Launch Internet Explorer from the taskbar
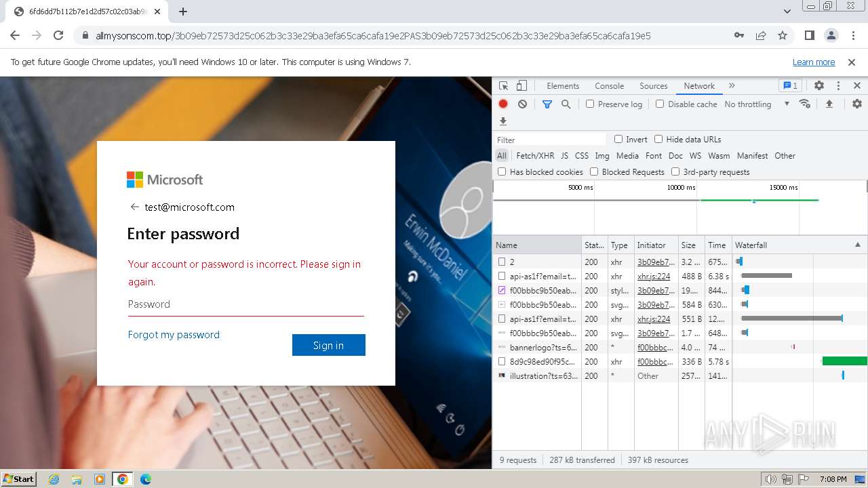The width and height of the screenshot is (868, 488). click(54, 479)
